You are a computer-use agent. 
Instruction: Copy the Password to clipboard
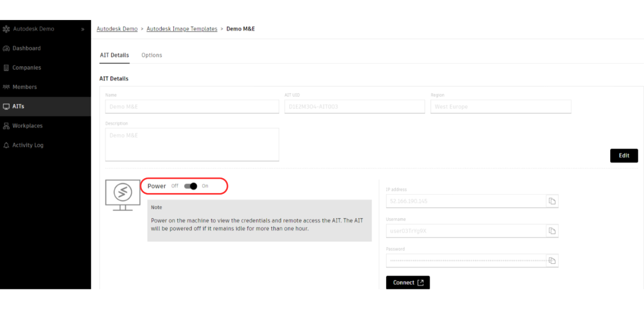pos(552,261)
